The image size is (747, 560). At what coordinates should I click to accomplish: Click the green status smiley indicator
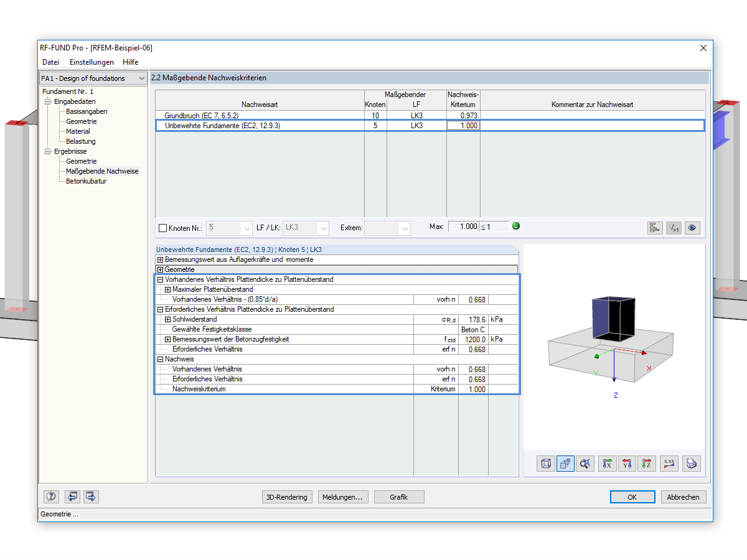click(516, 226)
